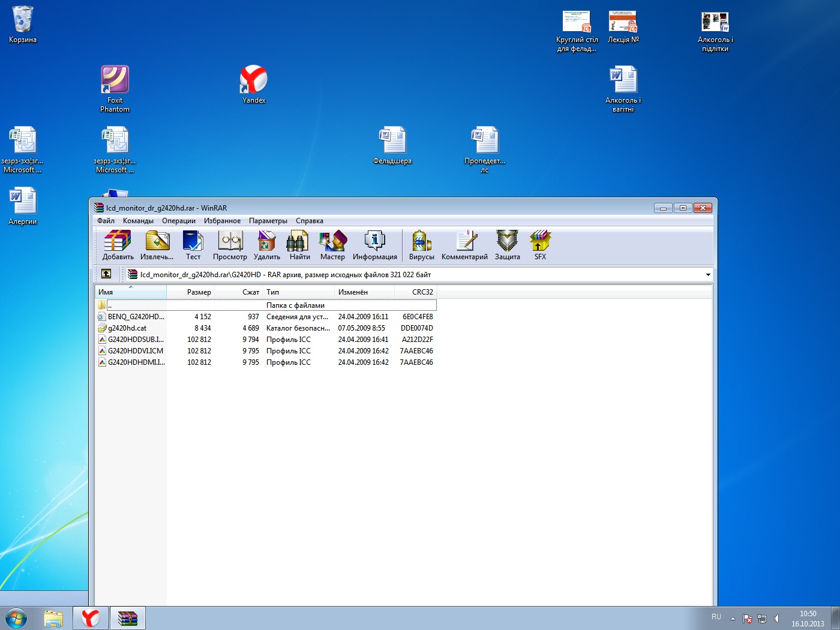Open the Параметры menu
The width and height of the screenshot is (840, 630).
click(x=268, y=221)
